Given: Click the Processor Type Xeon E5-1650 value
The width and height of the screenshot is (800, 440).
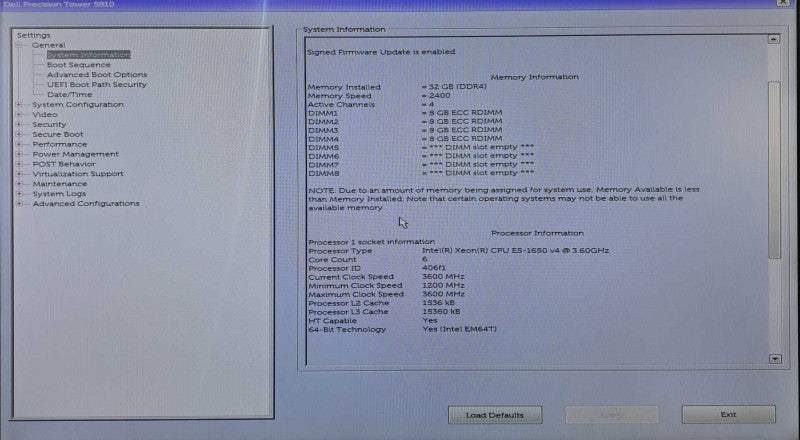Looking at the screenshot, I should tap(515, 251).
